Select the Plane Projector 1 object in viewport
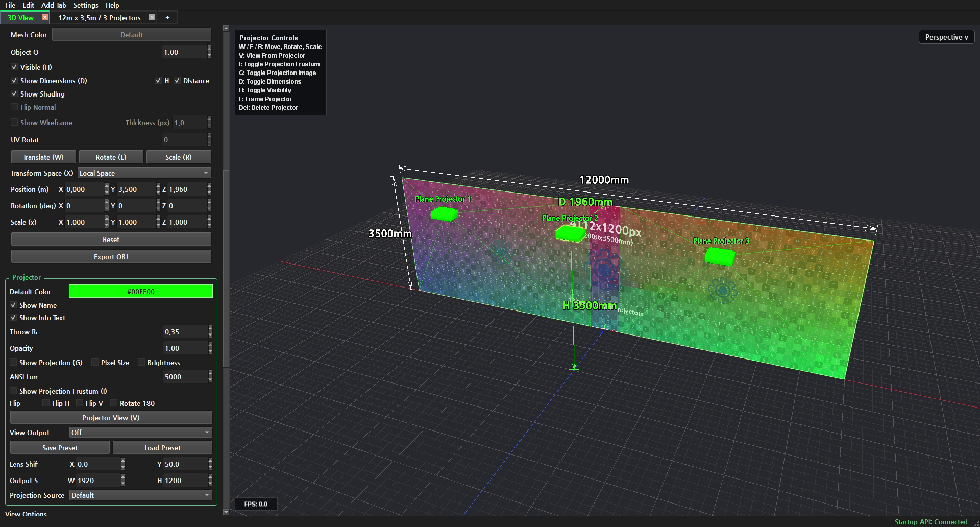 [444, 213]
